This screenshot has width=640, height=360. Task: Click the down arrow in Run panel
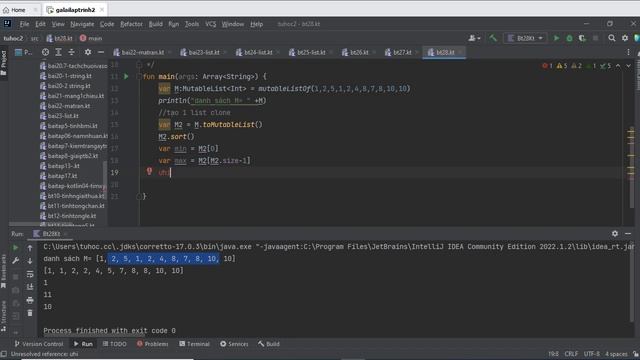[x=30, y=261]
